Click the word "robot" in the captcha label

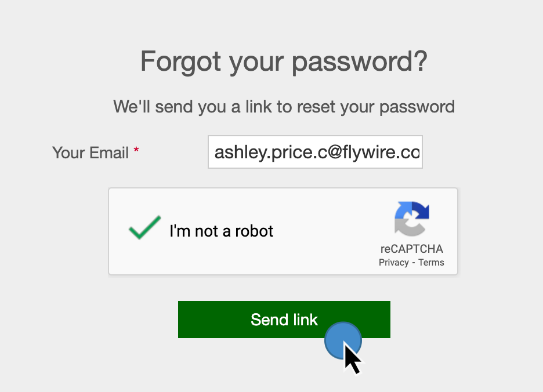coord(254,231)
